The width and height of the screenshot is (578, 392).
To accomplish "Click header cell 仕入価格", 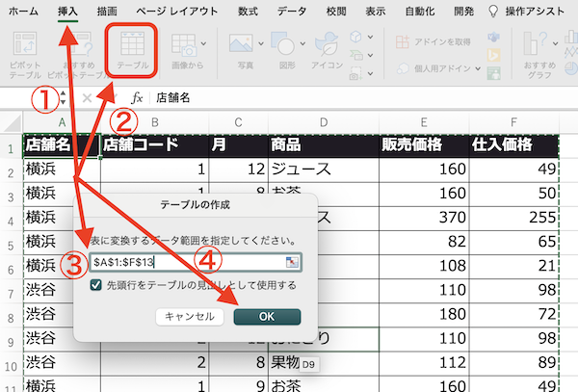I will click(513, 145).
